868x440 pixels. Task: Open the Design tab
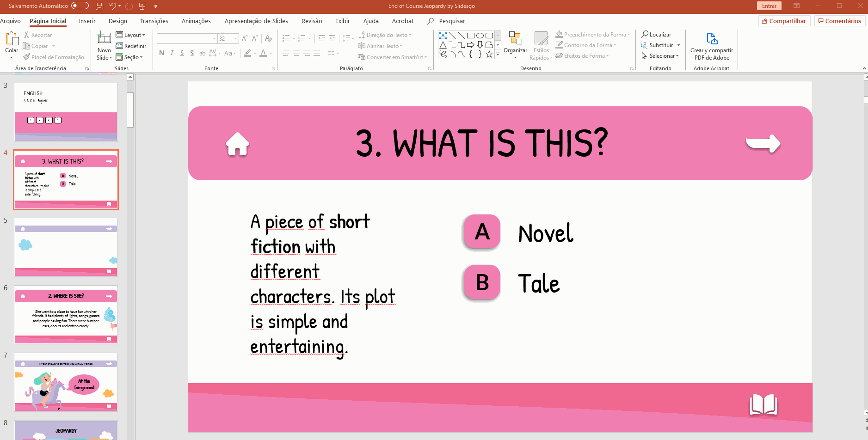(x=118, y=21)
